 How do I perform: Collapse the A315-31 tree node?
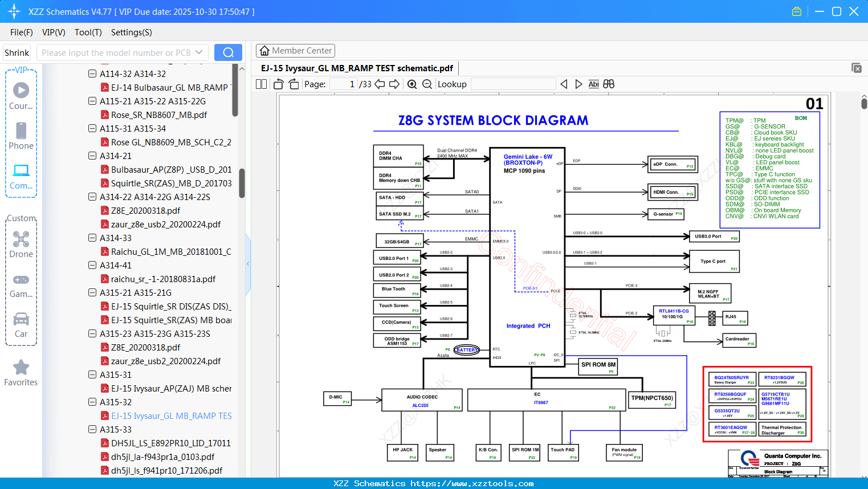pos(92,374)
